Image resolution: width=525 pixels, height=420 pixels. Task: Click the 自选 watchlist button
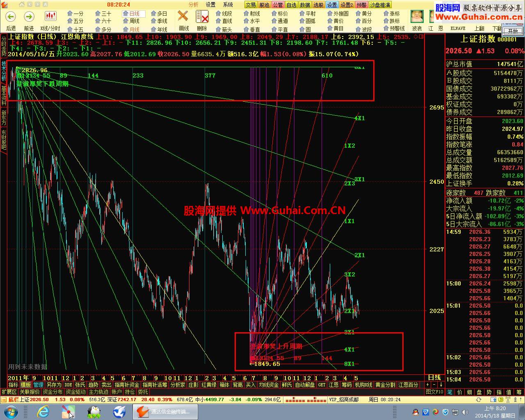pyautogui.click(x=291, y=5)
